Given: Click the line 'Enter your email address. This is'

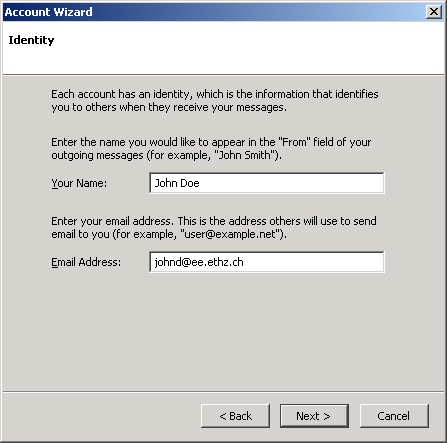Looking at the screenshot, I should coord(214,221).
